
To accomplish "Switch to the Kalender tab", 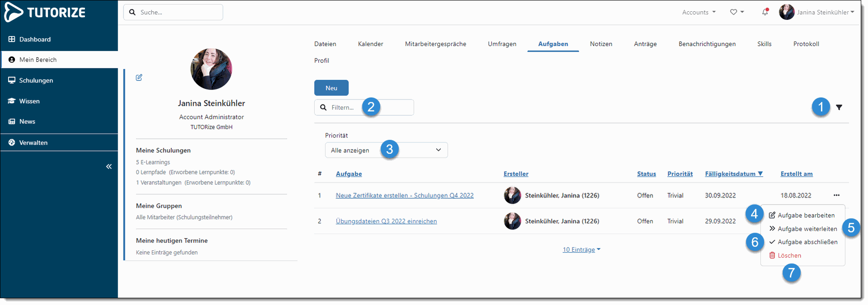I will [371, 44].
